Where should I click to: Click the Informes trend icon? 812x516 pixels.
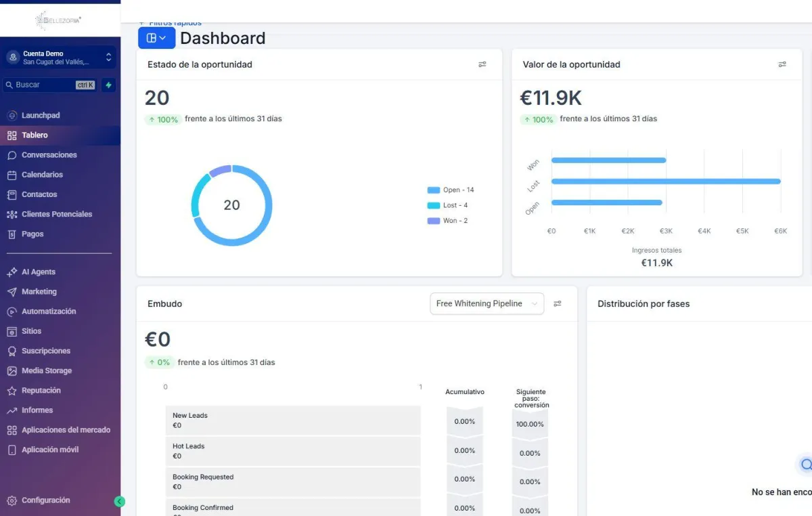(x=12, y=410)
